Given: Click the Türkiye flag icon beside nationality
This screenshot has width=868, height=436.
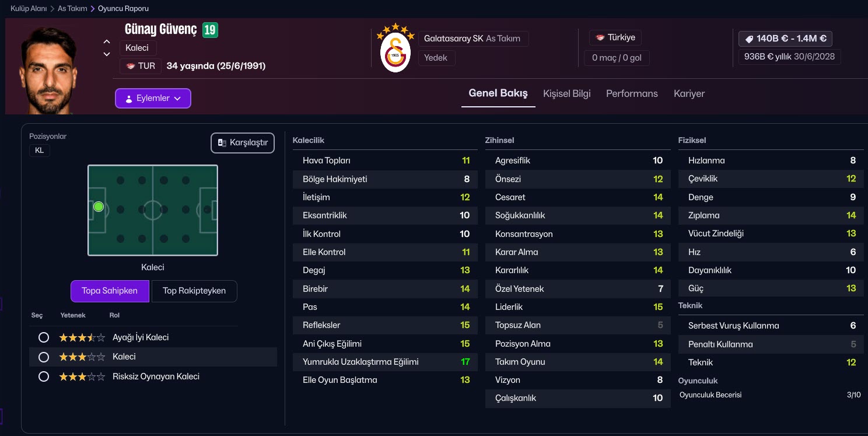Looking at the screenshot, I should (600, 38).
